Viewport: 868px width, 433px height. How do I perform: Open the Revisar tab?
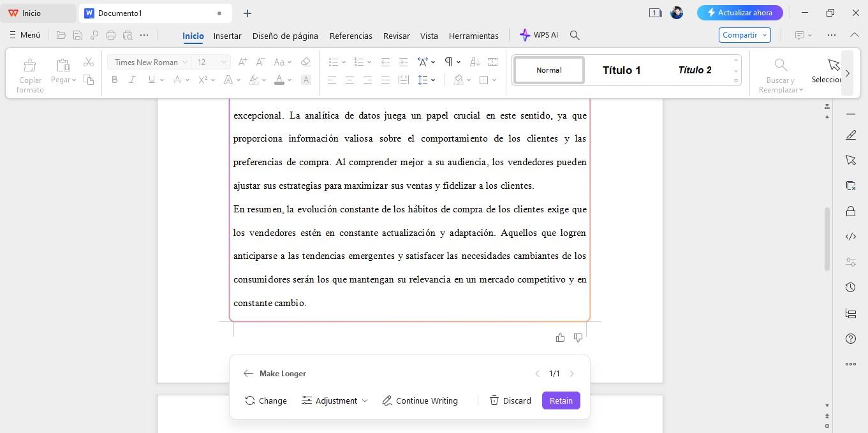pos(396,36)
